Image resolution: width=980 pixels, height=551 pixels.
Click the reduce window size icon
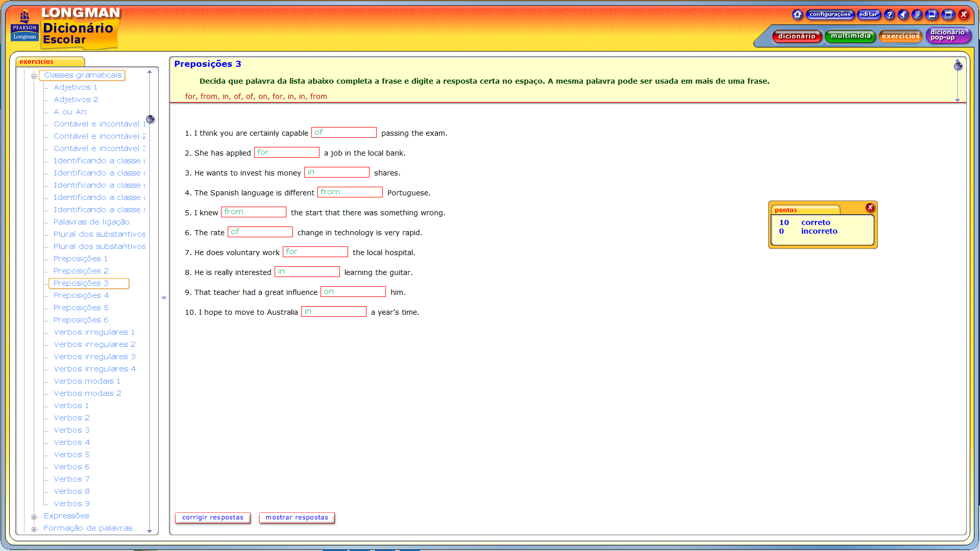(x=932, y=15)
